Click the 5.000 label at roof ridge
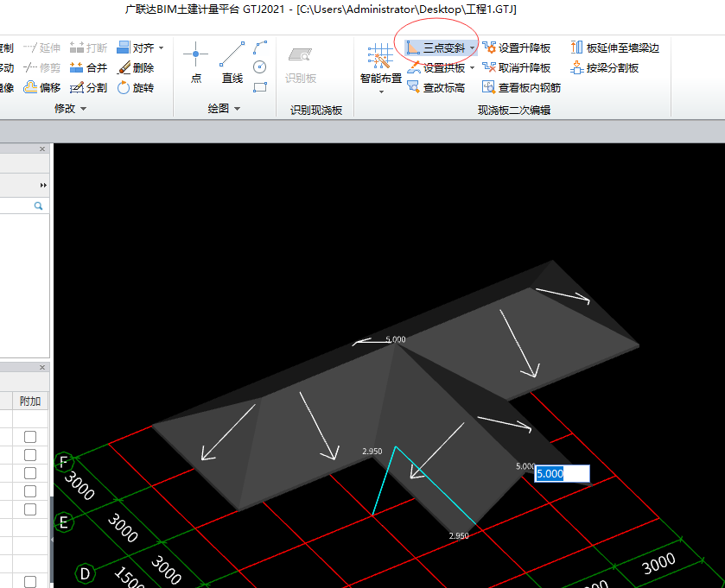725x588 pixels. click(396, 339)
